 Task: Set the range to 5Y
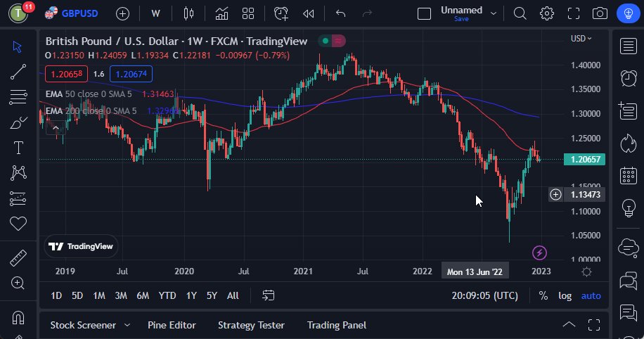coord(212,295)
